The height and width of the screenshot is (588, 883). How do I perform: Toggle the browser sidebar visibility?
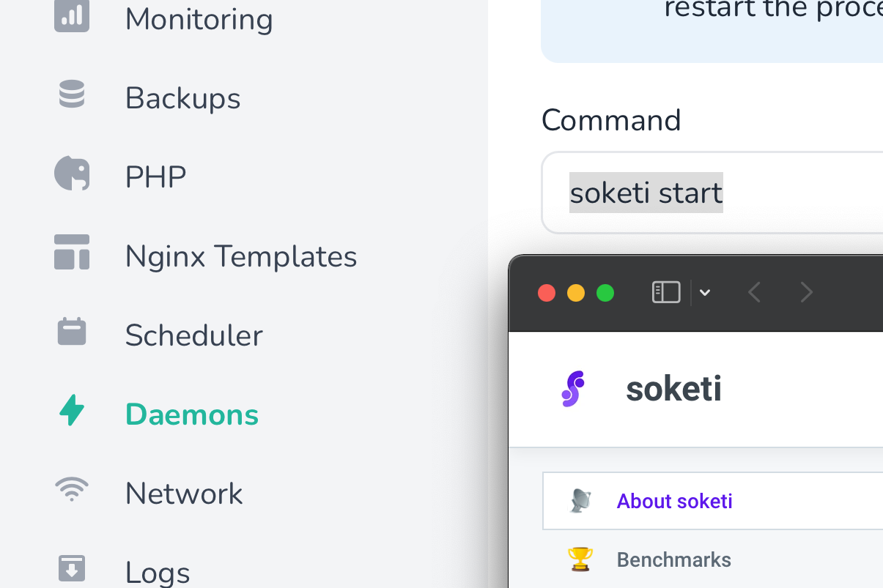(665, 292)
